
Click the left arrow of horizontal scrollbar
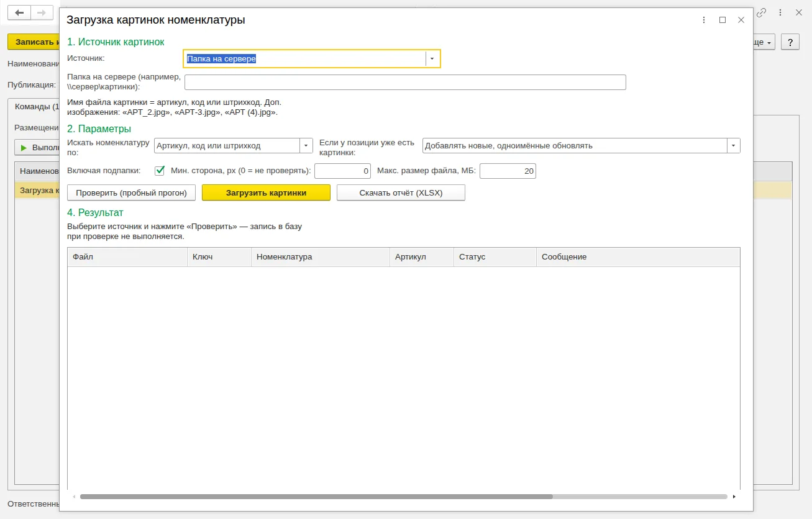(74, 497)
